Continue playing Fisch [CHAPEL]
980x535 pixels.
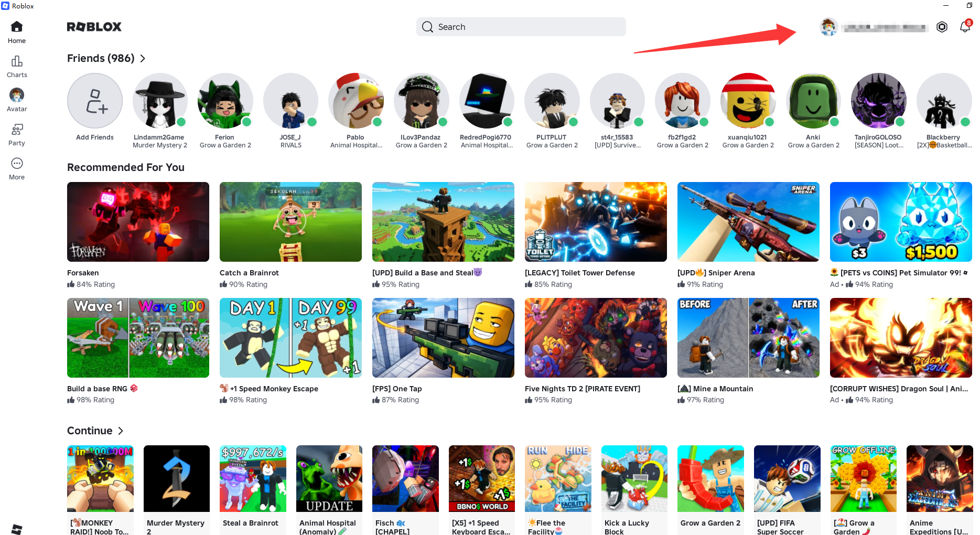pos(405,478)
